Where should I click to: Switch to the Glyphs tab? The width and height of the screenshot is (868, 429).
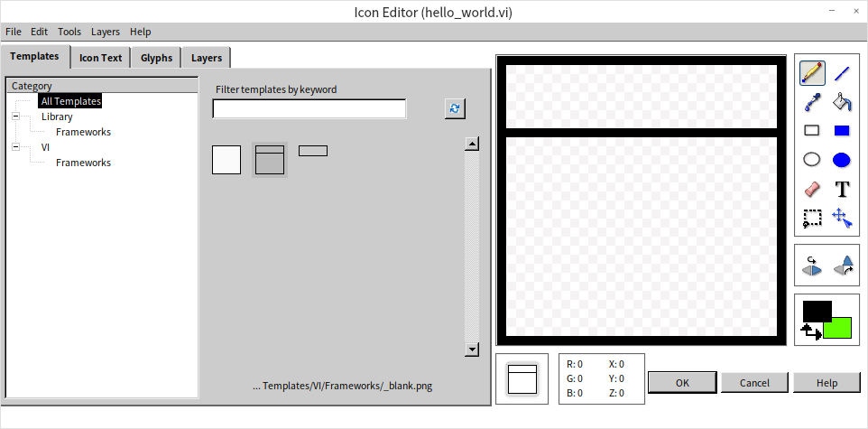(x=156, y=58)
